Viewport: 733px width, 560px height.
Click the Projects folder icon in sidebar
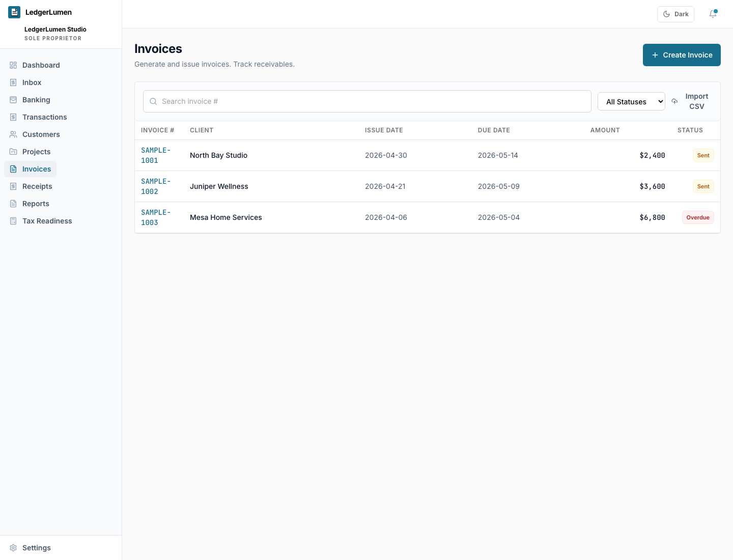(13, 152)
